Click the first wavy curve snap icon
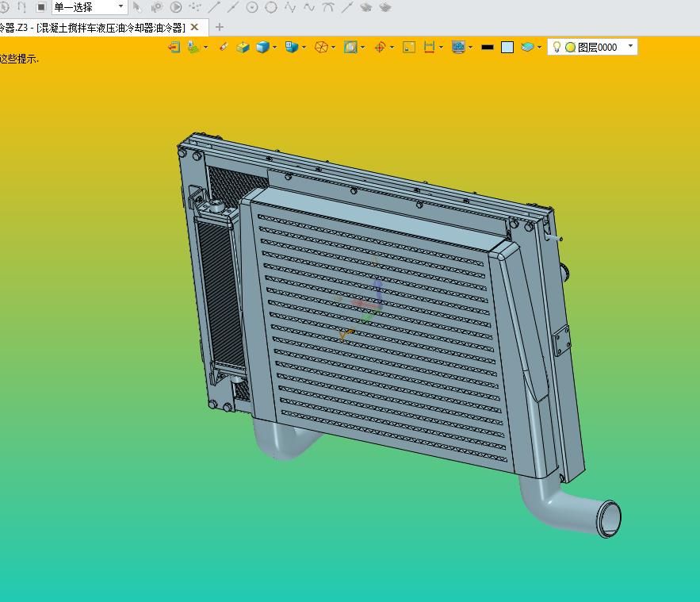Screen dimensions: 700x602 (290, 7)
